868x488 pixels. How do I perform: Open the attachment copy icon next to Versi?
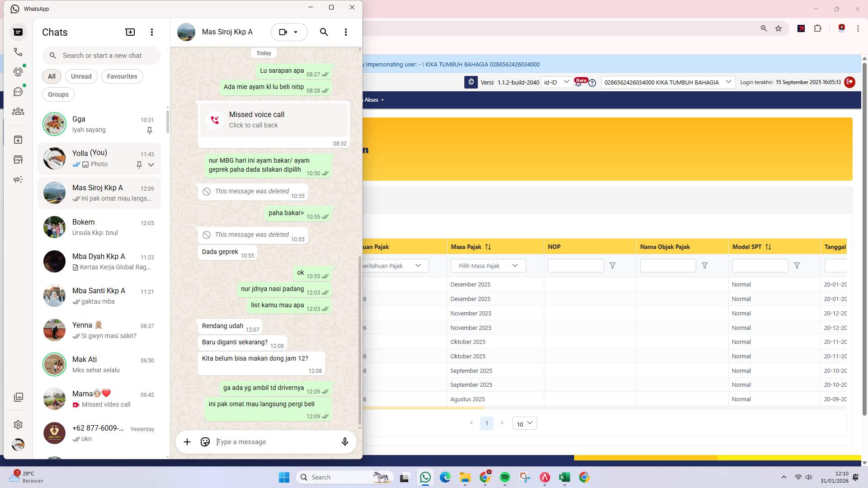(471, 82)
